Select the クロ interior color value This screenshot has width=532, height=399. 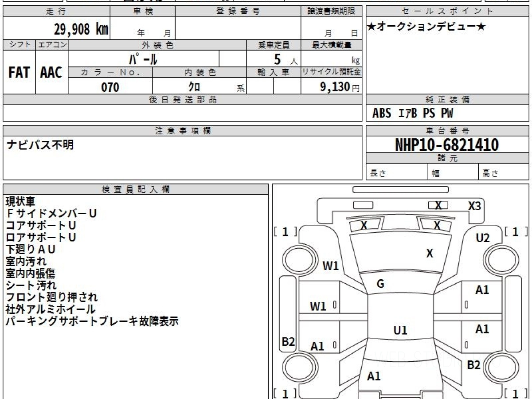click(194, 87)
